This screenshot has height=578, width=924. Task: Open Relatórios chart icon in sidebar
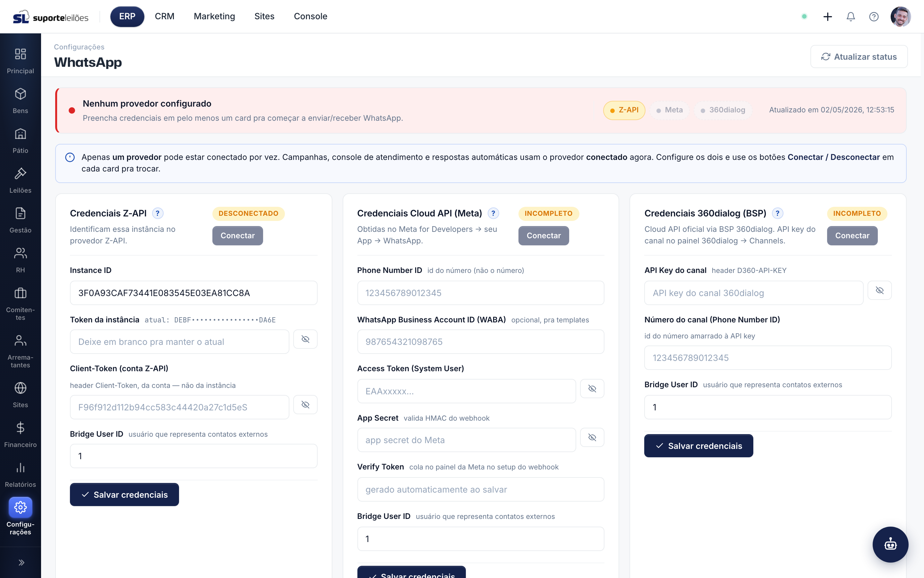click(20, 468)
